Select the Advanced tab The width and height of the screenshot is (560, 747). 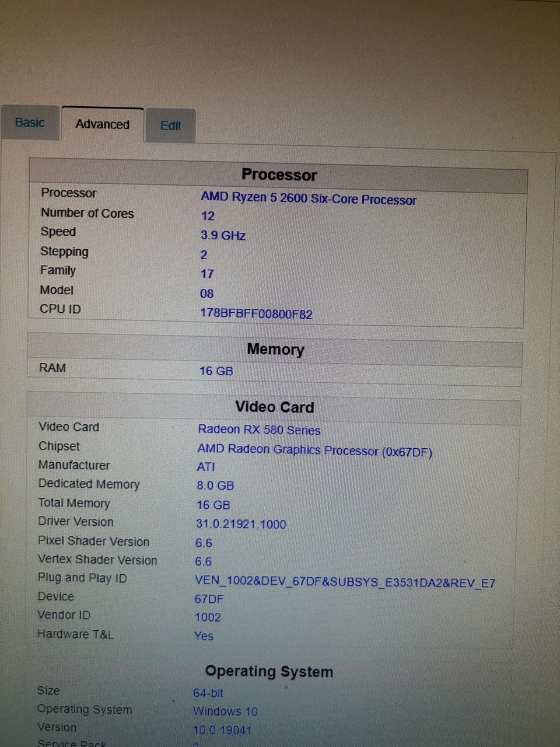[103, 124]
